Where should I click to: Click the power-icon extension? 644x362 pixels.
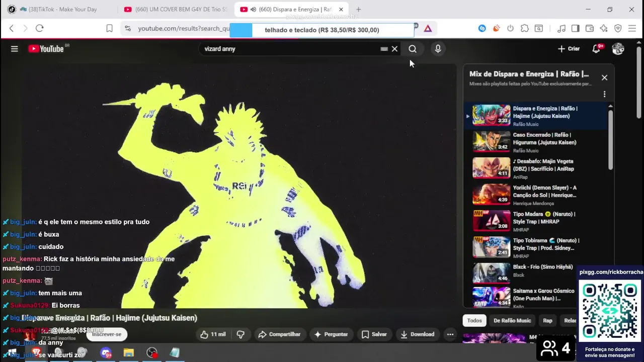click(510, 29)
